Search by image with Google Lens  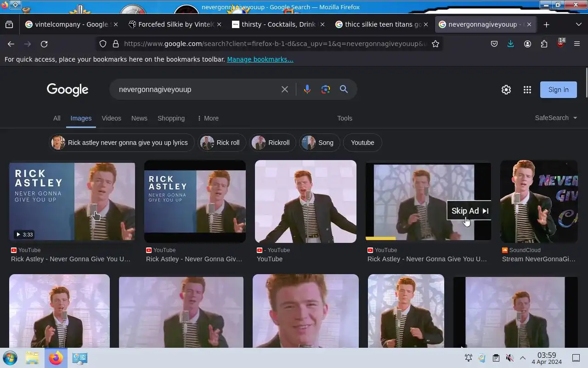pyautogui.click(x=326, y=89)
